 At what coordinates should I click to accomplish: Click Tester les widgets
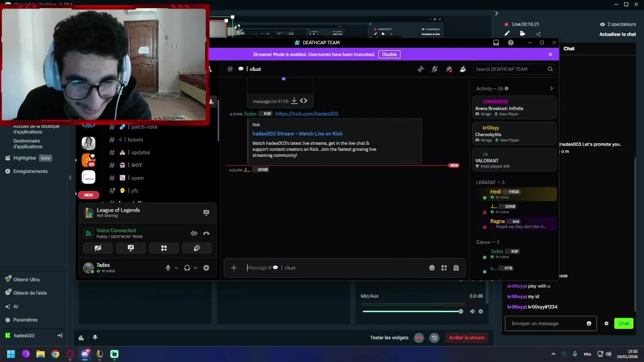coord(389,338)
